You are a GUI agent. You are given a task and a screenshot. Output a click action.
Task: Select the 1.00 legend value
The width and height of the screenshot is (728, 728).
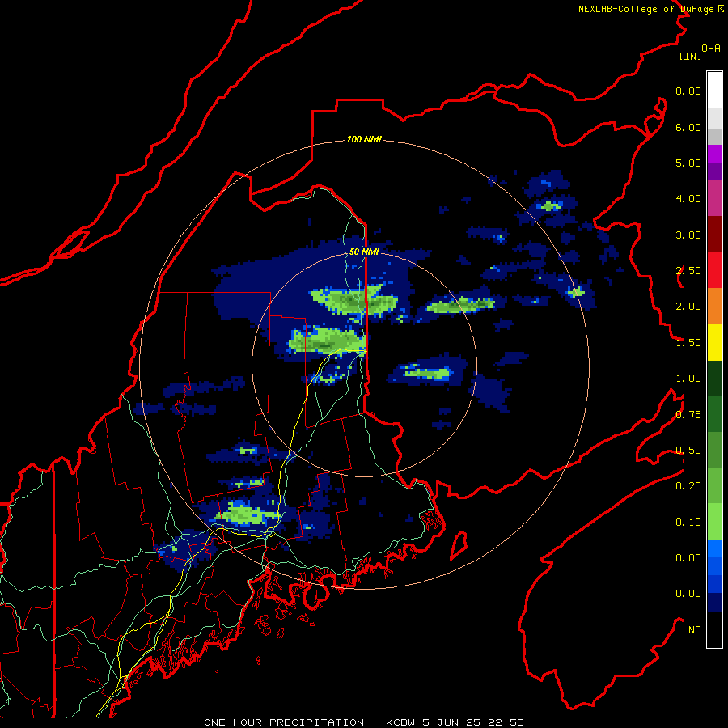688,379
